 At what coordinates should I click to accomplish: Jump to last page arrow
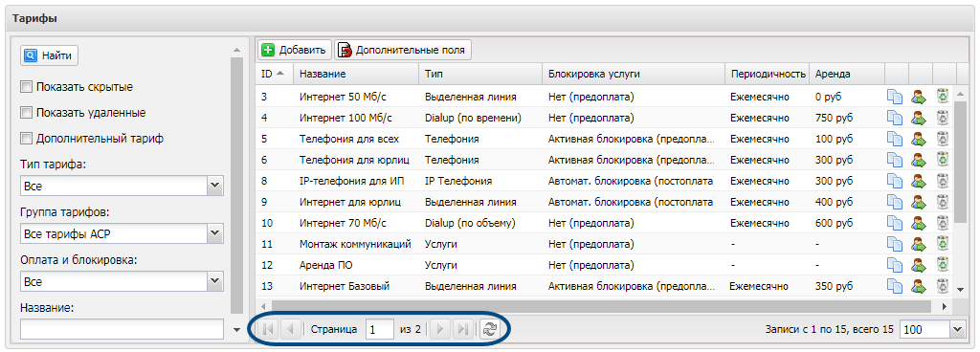pyautogui.click(x=462, y=330)
